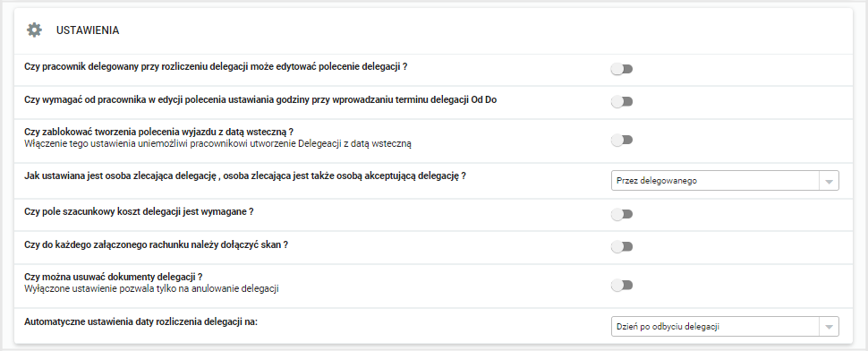This screenshot has width=868, height=351.
Task: Click hint text about Delegeacji z datą wsteczną
Action: click(218, 144)
